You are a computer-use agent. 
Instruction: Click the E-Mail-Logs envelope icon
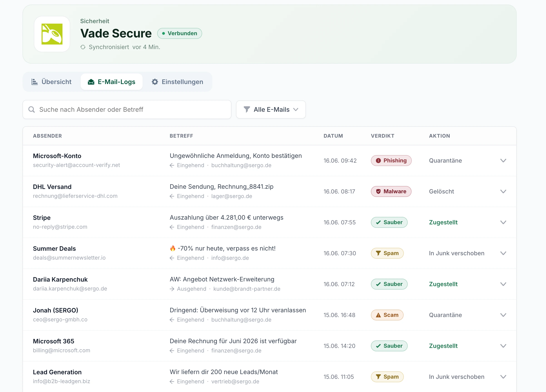coord(91,82)
